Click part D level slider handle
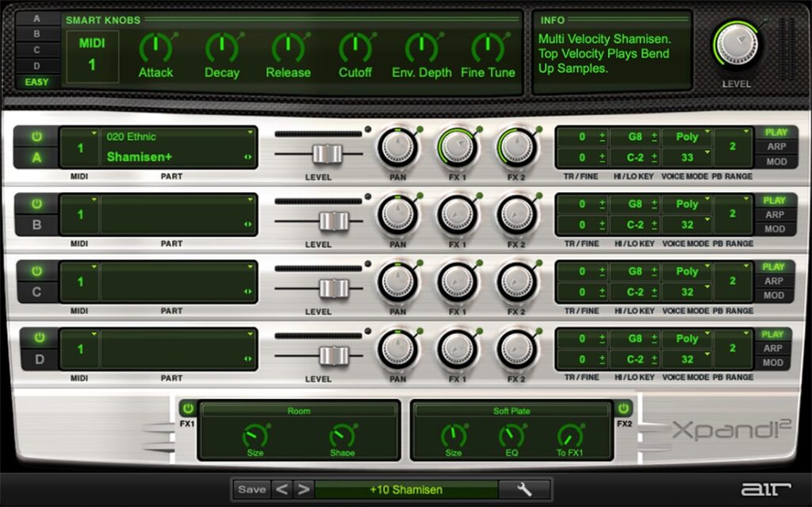 click(x=334, y=355)
